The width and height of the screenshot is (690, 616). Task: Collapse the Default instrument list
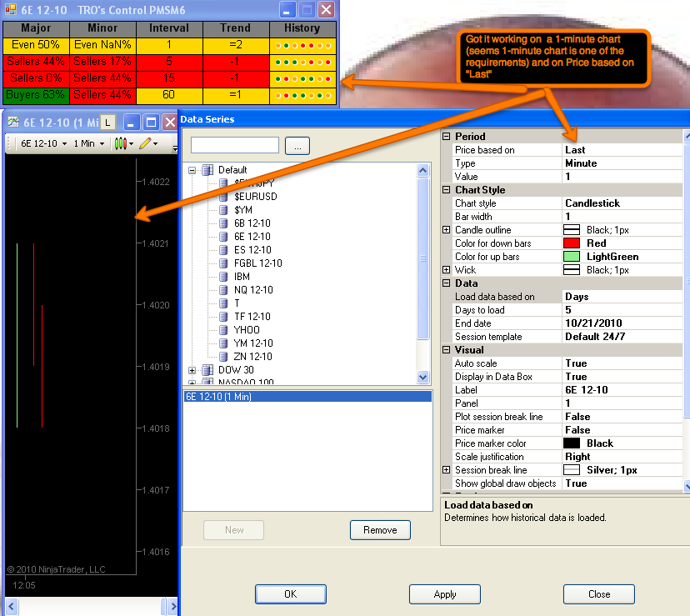coord(192,170)
